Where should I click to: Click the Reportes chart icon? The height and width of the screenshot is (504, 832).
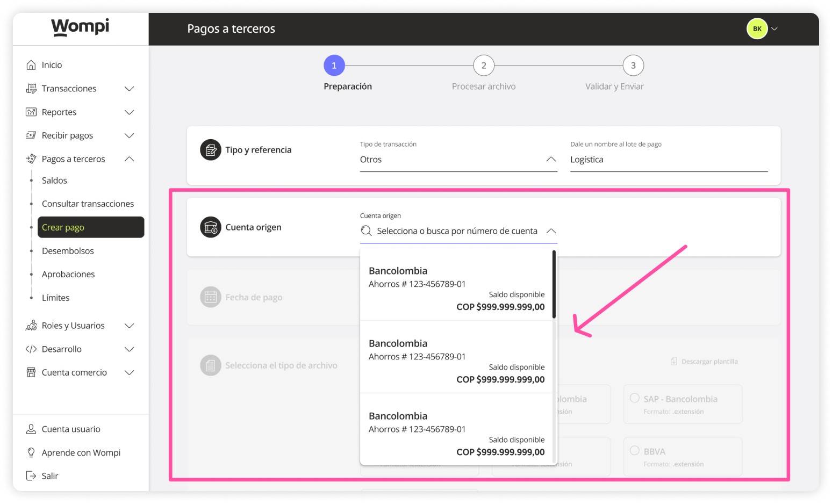point(31,112)
